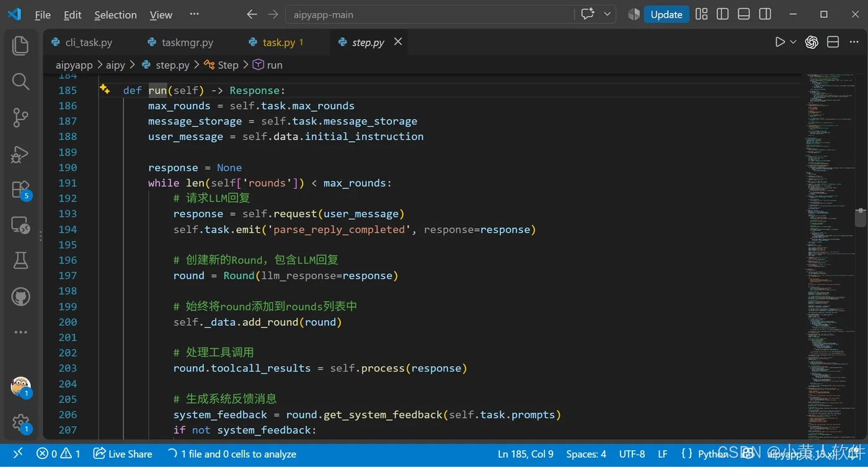Screen dimensions: 868x467
Task: Open the Accounts menu avatar
Action: pos(21,387)
